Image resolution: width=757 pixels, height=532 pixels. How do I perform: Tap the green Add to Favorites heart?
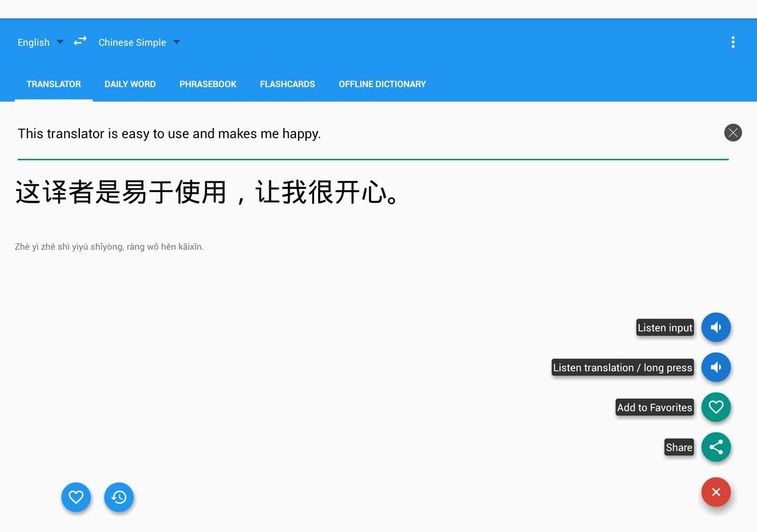click(x=716, y=407)
